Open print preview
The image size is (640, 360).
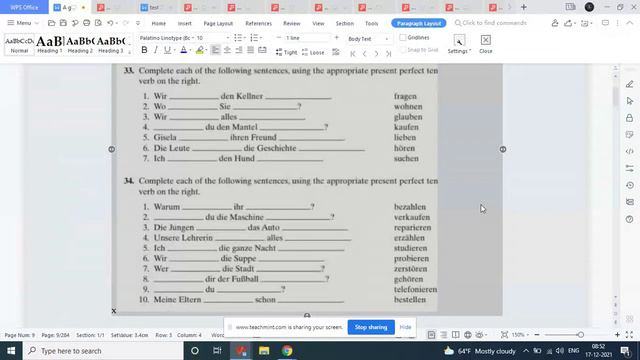[98, 23]
